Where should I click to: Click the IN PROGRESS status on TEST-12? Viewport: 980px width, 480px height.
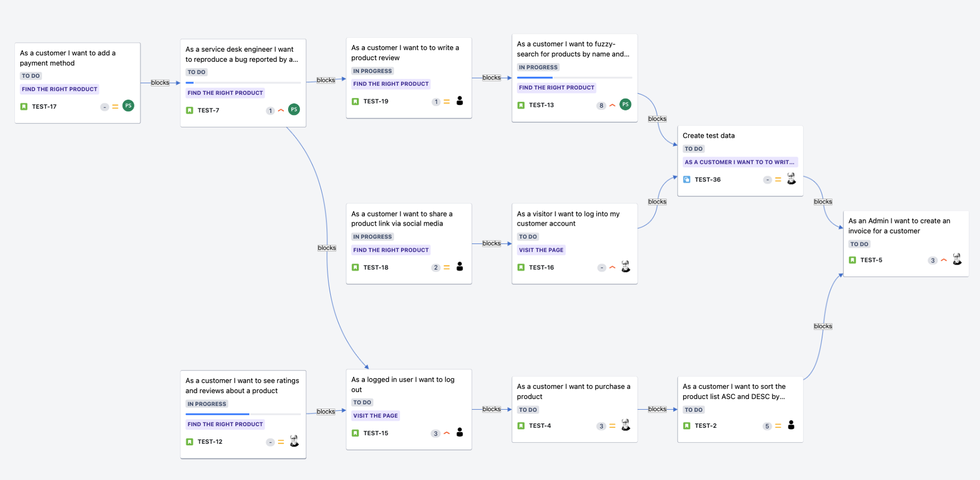[x=206, y=404]
